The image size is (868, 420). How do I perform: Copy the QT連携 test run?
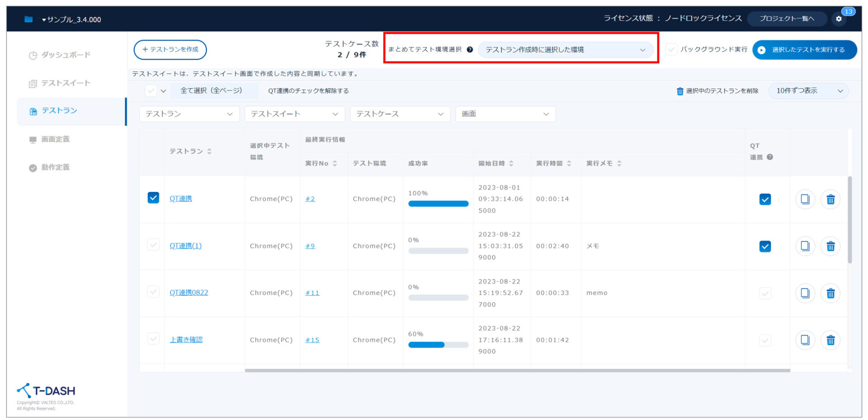(x=805, y=199)
